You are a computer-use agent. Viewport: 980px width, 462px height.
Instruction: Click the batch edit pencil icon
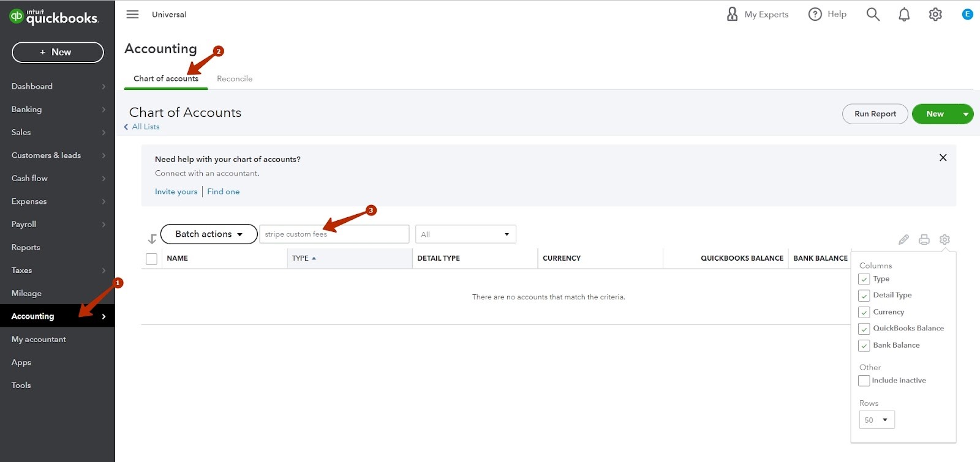903,239
